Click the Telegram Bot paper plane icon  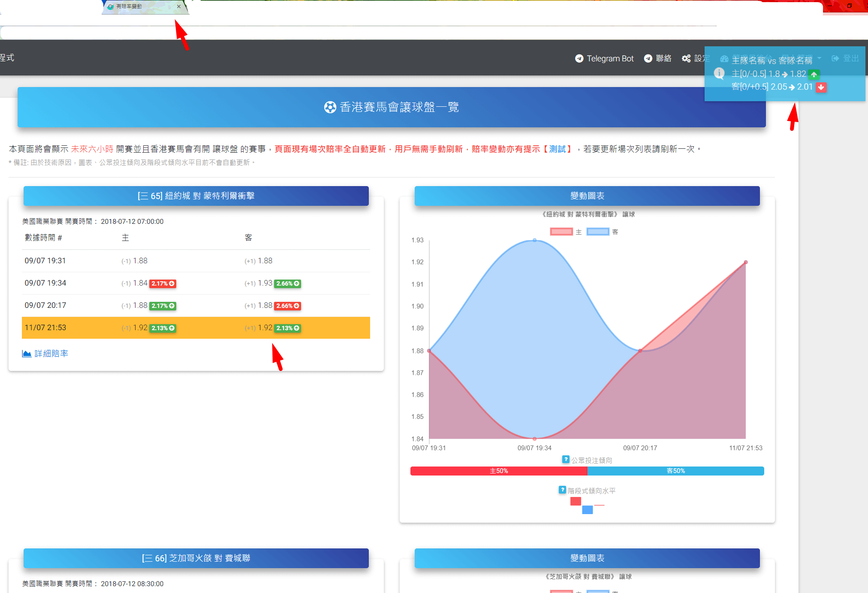579,58
